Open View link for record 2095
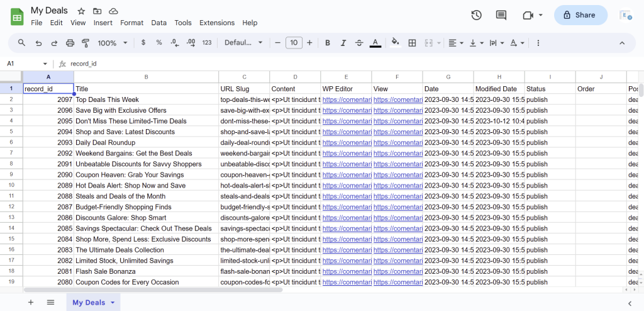 [397, 121]
